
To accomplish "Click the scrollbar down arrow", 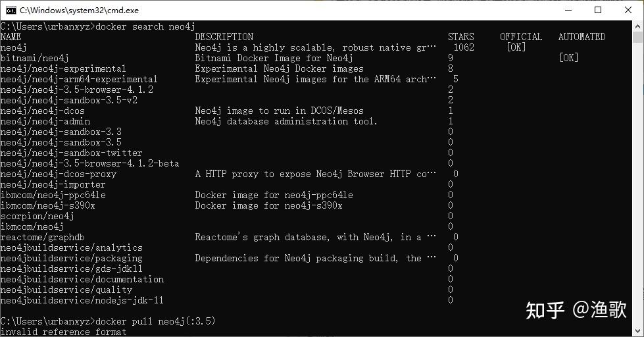I will click(x=637, y=331).
